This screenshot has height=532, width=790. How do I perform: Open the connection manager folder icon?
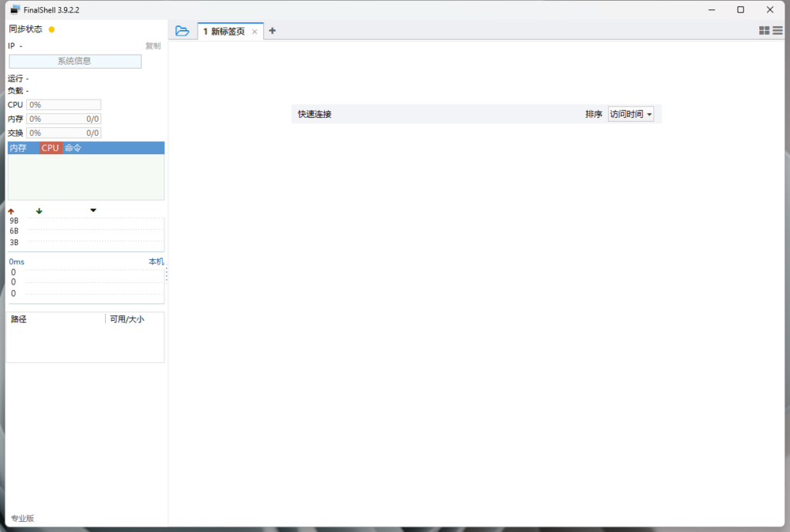point(183,31)
